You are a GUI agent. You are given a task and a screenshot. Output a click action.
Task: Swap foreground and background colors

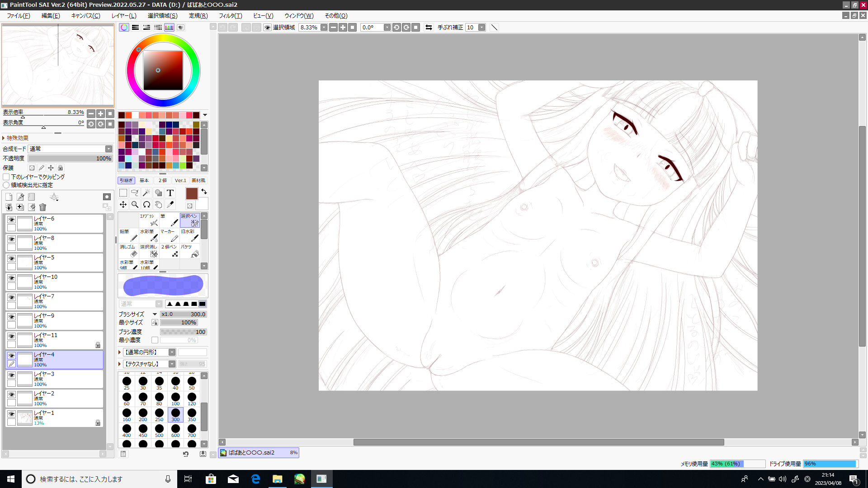[x=204, y=192]
